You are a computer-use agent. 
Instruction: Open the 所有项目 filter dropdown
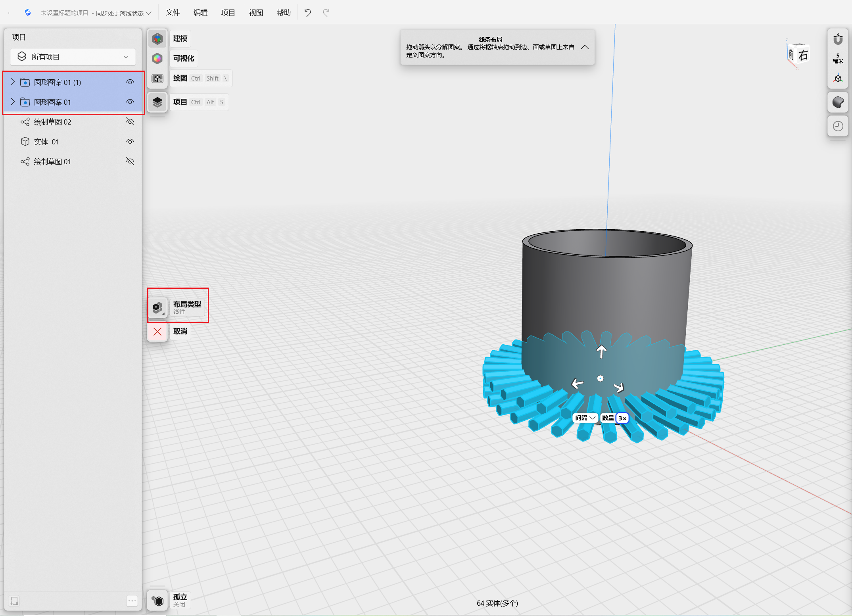click(x=73, y=57)
